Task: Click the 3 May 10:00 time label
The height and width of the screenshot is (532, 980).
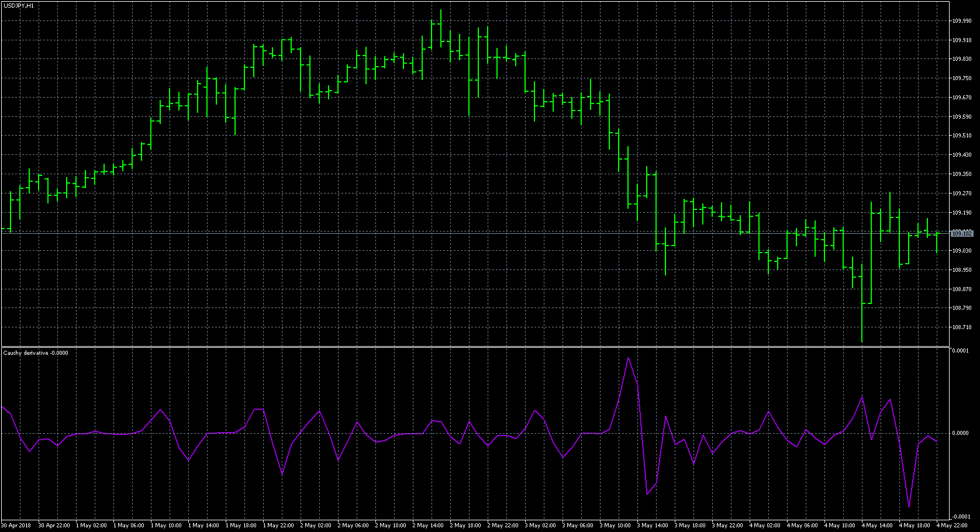Action: pos(615,526)
